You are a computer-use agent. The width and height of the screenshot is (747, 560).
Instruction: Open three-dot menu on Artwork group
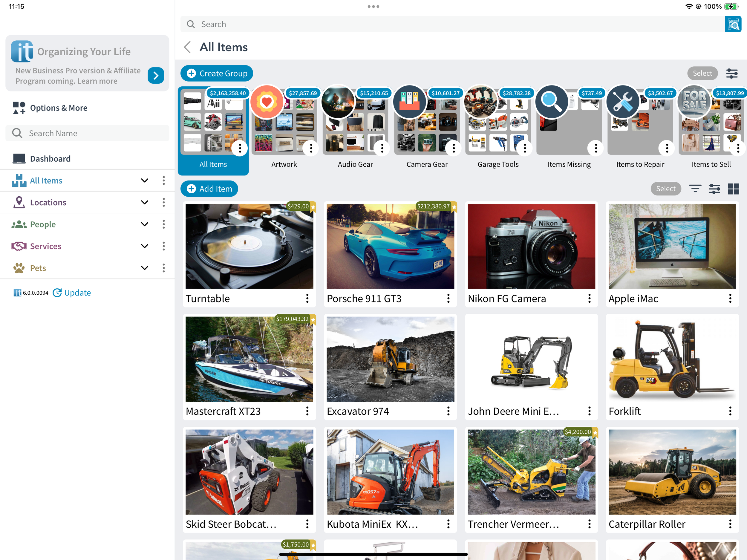311,148
